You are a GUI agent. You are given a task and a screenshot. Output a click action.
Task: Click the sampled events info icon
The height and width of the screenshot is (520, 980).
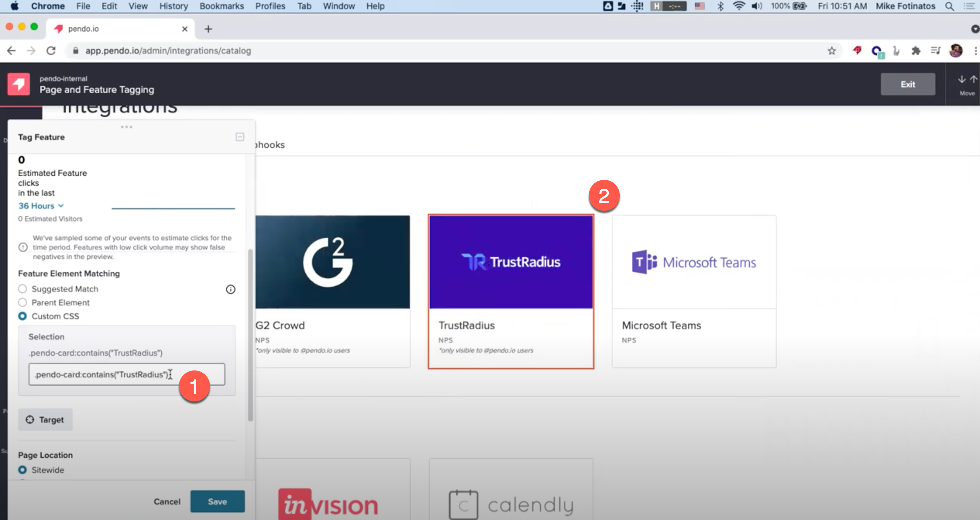tap(23, 247)
